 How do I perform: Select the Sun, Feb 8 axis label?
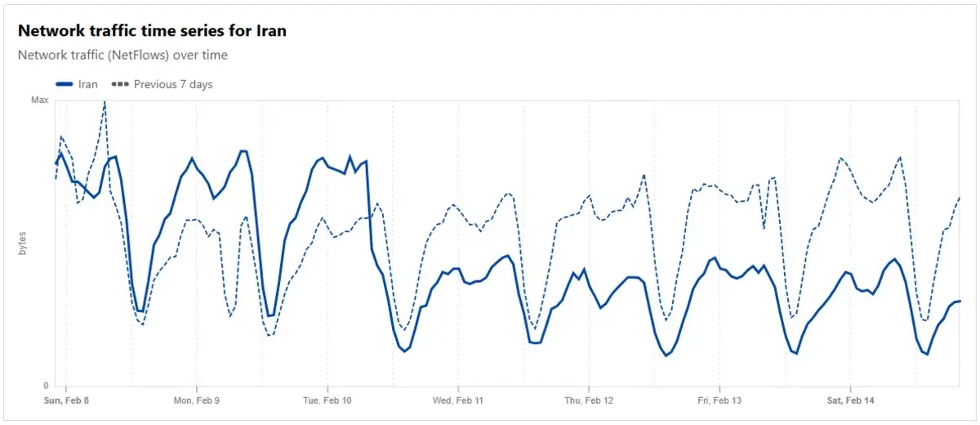pyautogui.click(x=67, y=400)
